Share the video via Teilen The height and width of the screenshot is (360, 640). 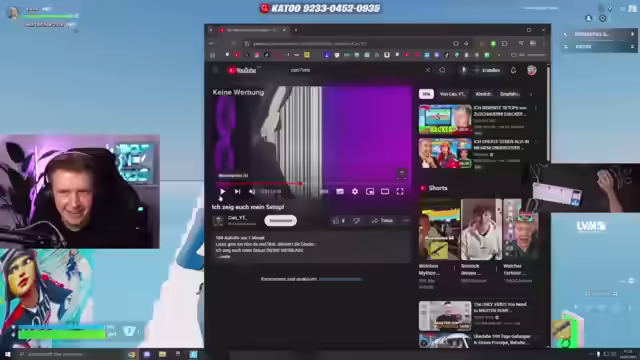click(x=382, y=221)
